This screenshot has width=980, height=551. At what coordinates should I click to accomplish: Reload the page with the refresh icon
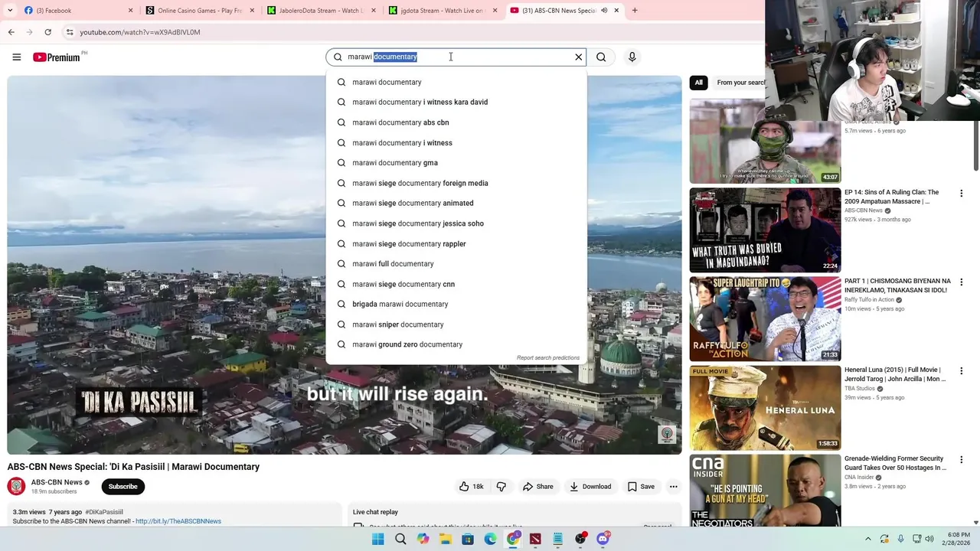(47, 32)
